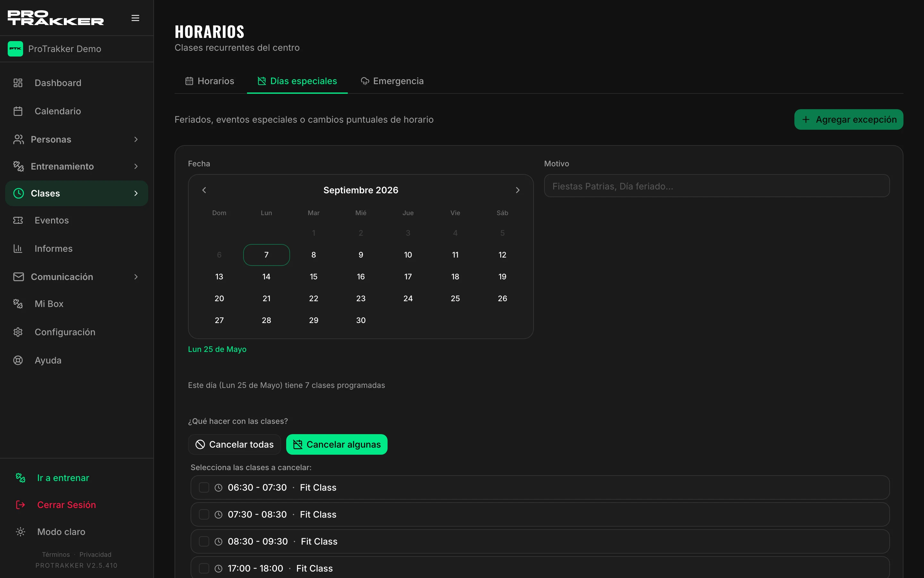Open the Privacidad link
The width and height of the screenshot is (924, 578).
(96, 554)
